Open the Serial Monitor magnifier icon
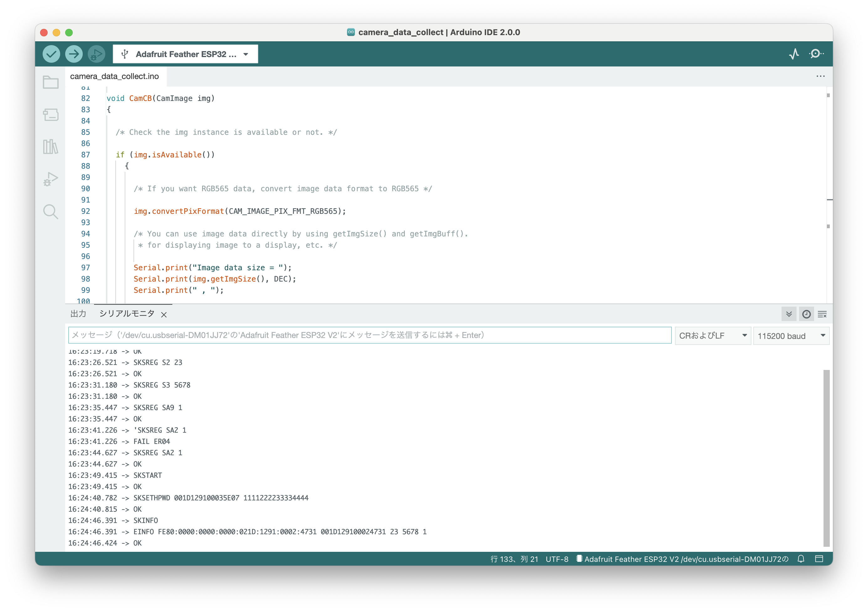 816,54
